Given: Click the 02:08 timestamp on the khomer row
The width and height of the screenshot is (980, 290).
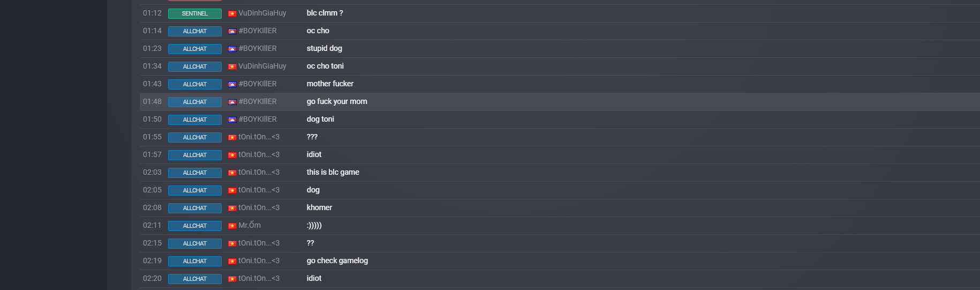Looking at the screenshot, I should [x=152, y=207].
